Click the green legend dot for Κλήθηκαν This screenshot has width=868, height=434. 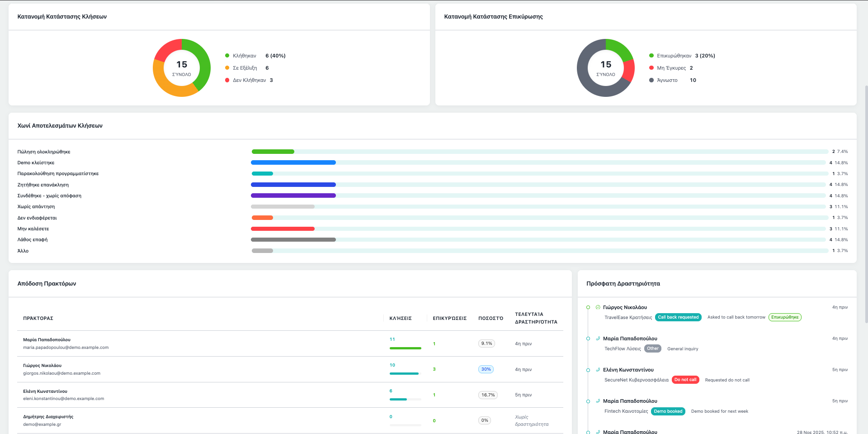[x=227, y=56]
